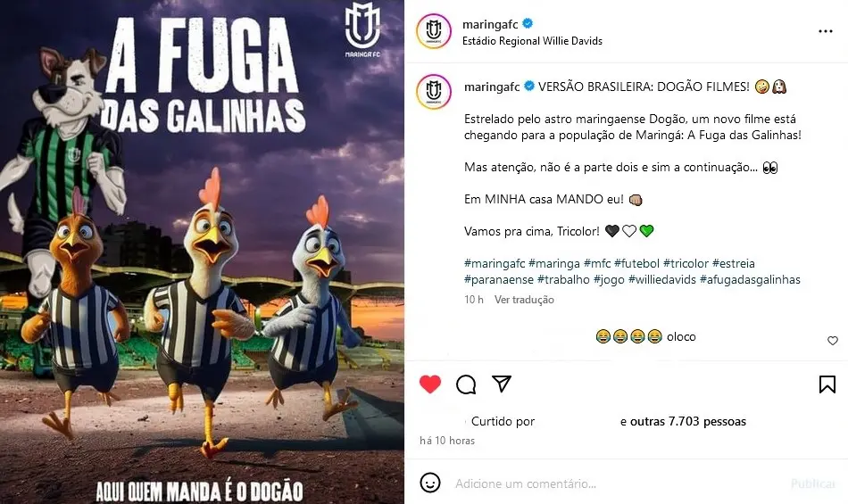Open Estádio Regional Willie Davids location
This screenshot has width=848, height=504.
click(x=532, y=41)
